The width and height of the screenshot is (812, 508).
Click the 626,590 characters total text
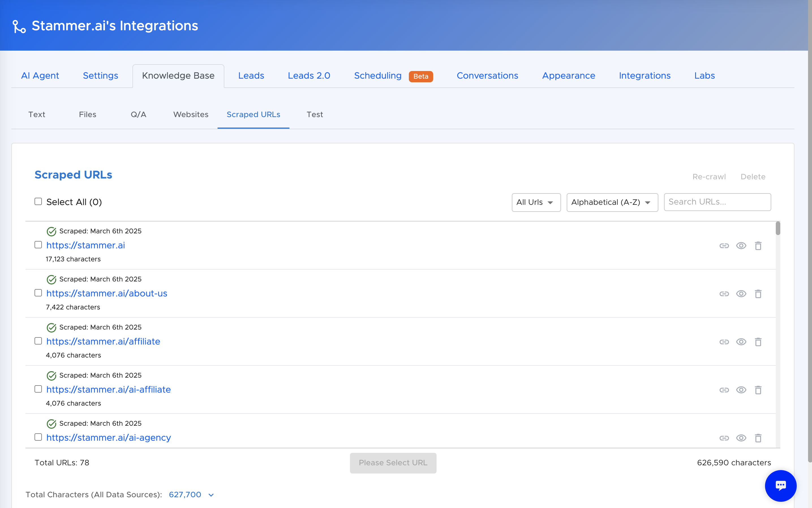click(734, 463)
